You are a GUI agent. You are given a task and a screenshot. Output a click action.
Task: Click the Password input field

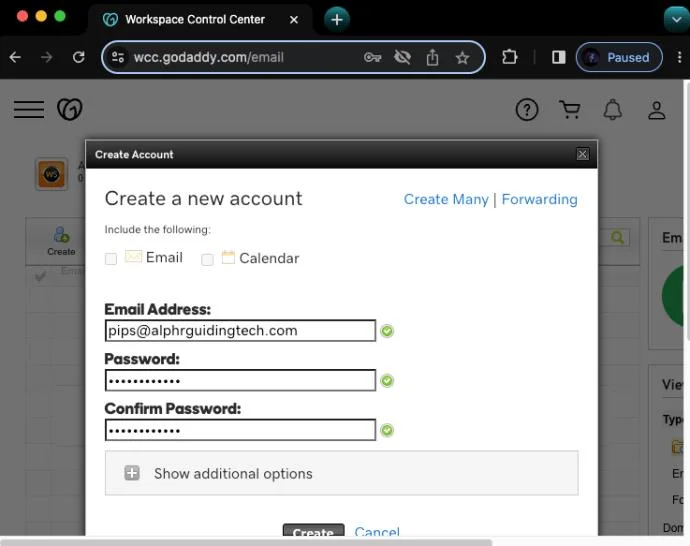240,380
